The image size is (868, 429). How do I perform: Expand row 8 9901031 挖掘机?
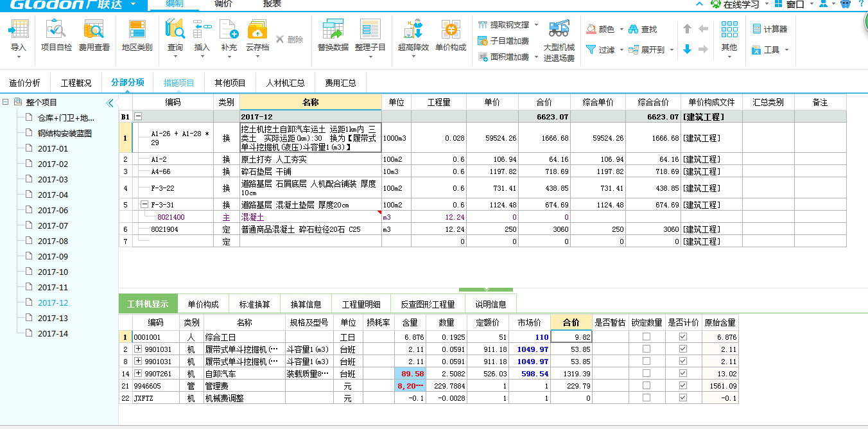tap(137, 361)
